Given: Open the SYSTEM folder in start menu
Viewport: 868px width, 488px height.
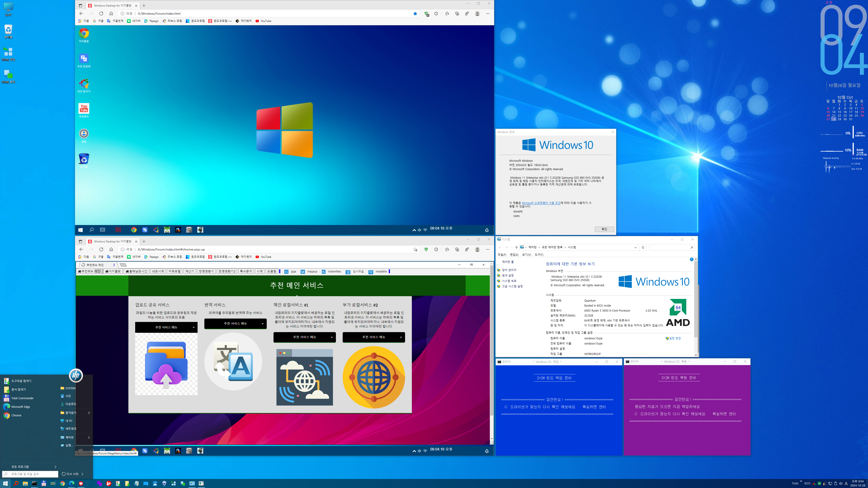Looking at the screenshot, I should (x=68, y=388).
